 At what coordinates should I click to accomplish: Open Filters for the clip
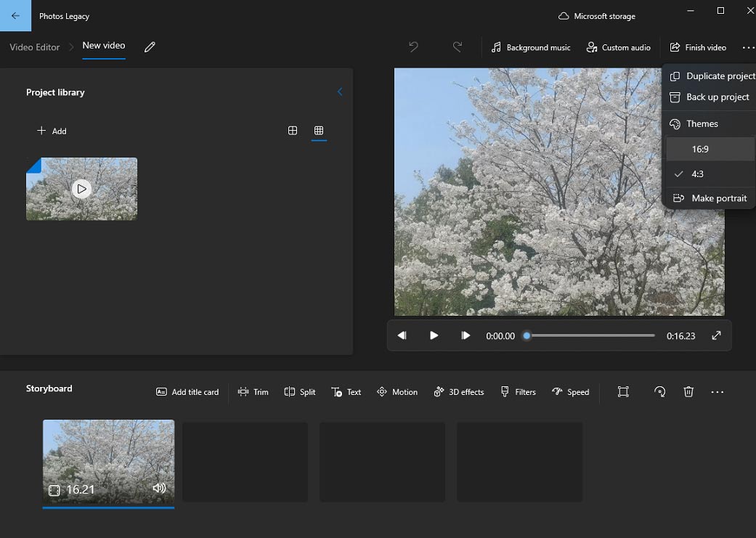tap(519, 392)
